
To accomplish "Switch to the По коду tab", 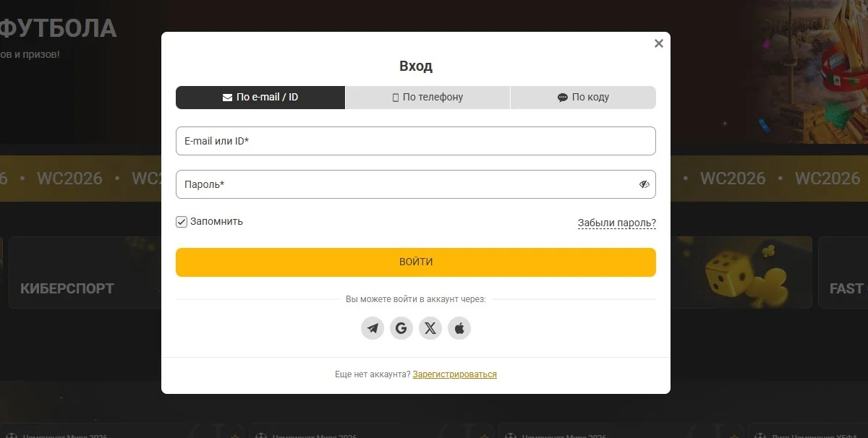I will [583, 98].
